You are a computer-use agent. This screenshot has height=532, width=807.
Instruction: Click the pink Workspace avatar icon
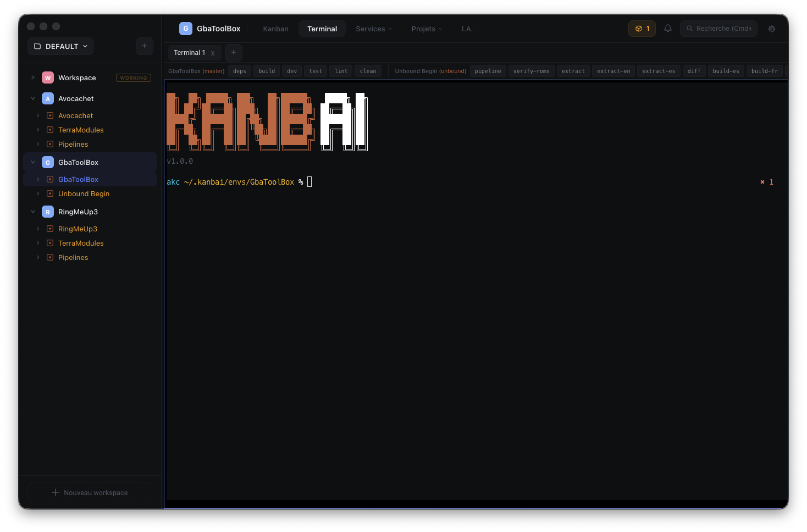point(48,78)
